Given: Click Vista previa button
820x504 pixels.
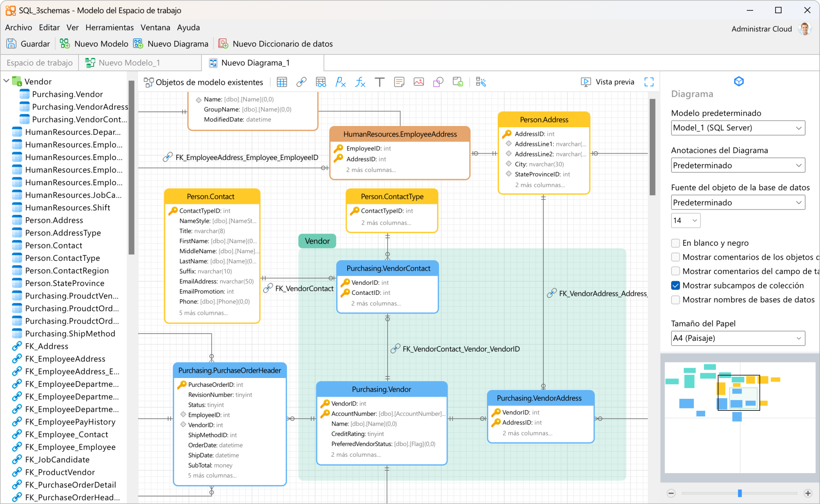Looking at the screenshot, I should (607, 82).
